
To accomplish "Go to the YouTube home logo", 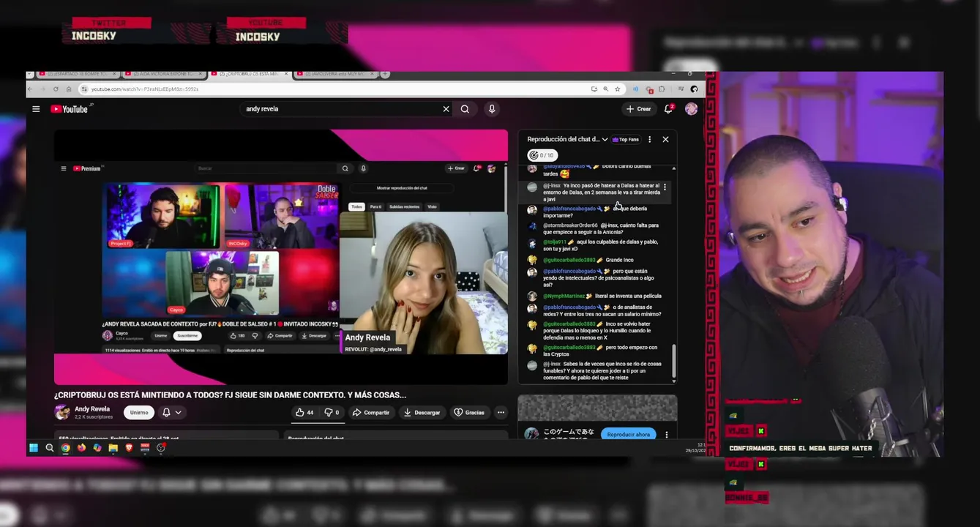I will (x=69, y=109).
